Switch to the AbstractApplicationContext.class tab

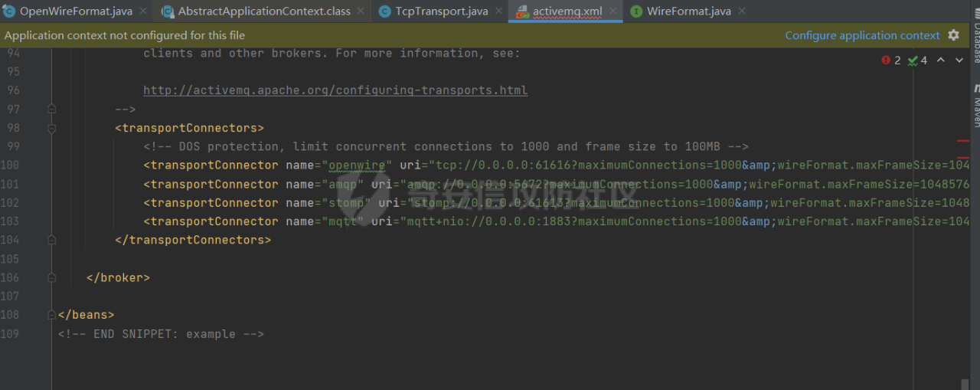264,11
